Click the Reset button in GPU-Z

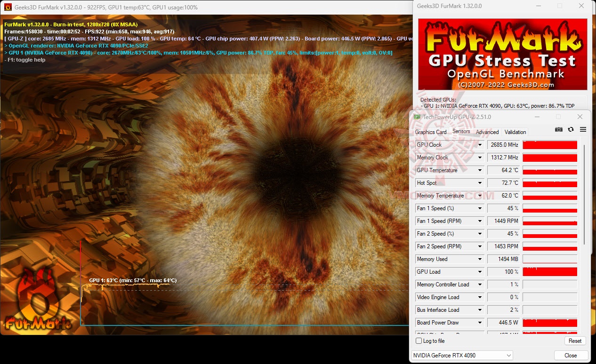pyautogui.click(x=575, y=341)
